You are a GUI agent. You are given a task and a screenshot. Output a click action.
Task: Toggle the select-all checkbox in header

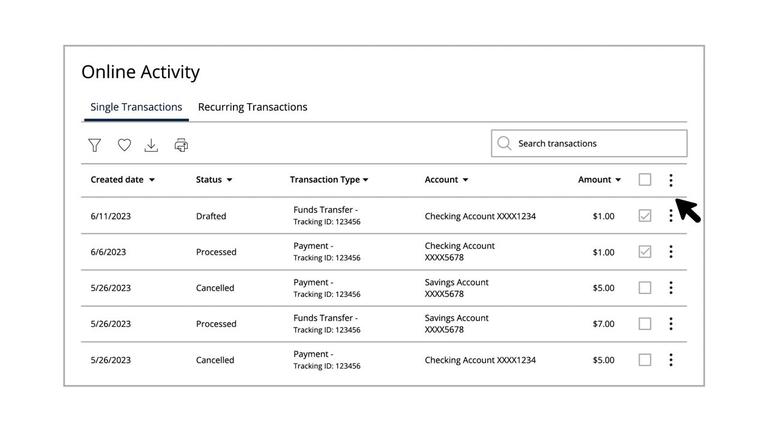[645, 180]
